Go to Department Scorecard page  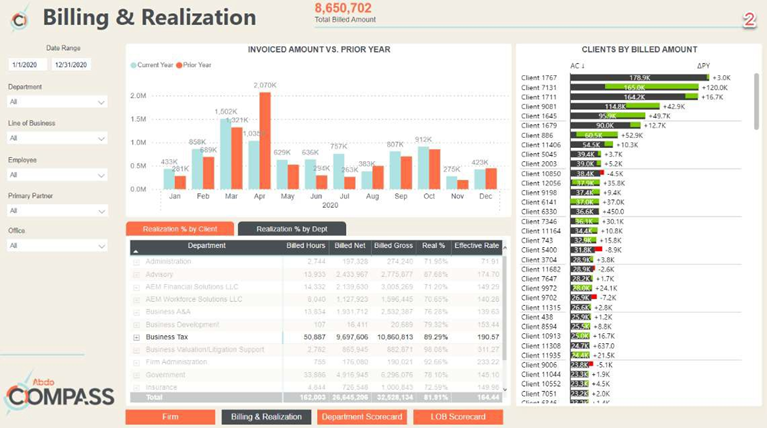click(x=361, y=417)
